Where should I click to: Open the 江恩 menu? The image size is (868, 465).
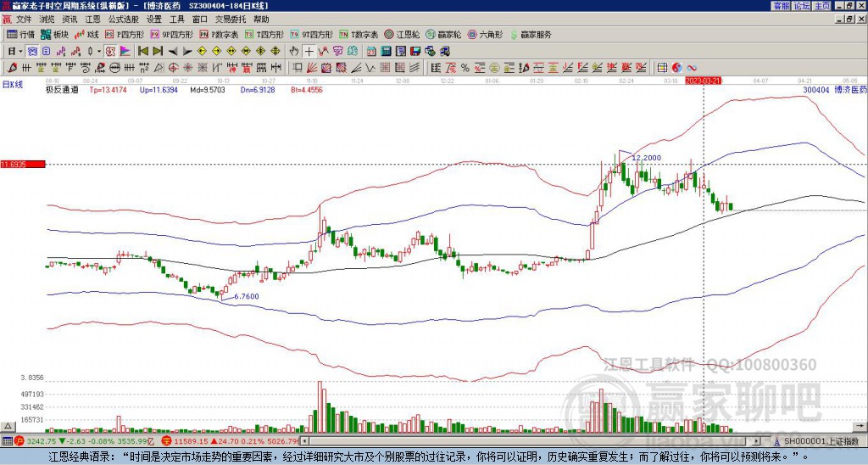pyautogui.click(x=93, y=20)
